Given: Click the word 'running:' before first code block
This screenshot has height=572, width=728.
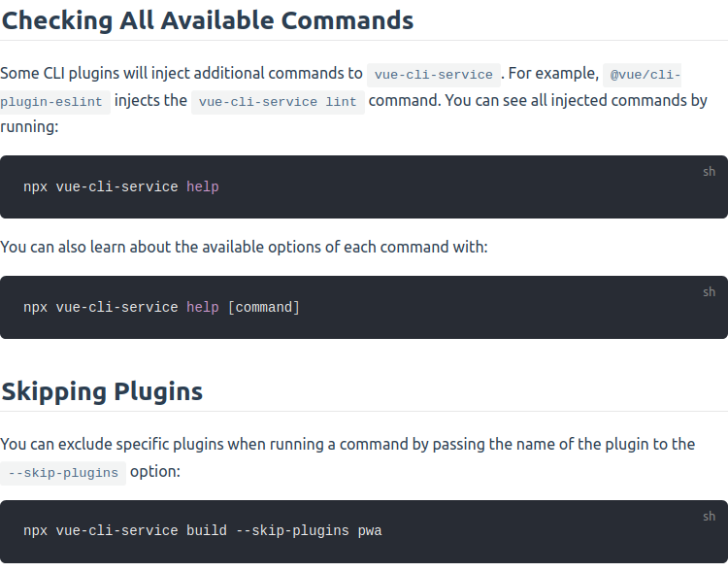Looking at the screenshot, I should [x=29, y=127].
